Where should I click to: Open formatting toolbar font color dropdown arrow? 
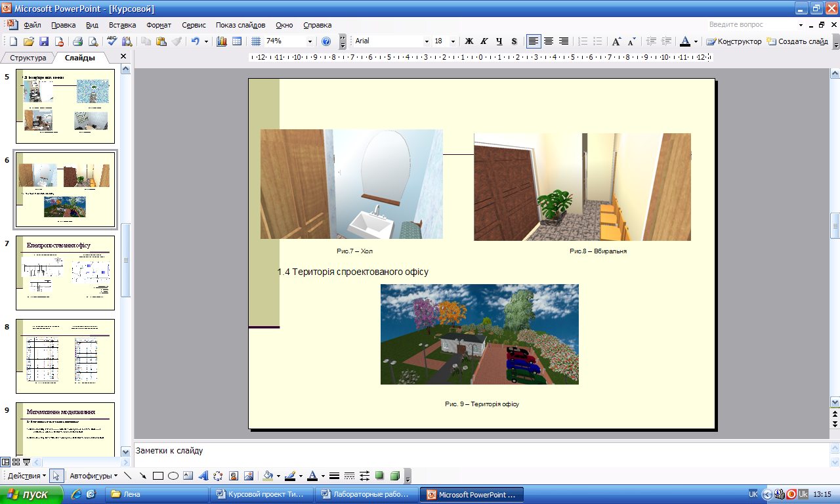(x=696, y=41)
